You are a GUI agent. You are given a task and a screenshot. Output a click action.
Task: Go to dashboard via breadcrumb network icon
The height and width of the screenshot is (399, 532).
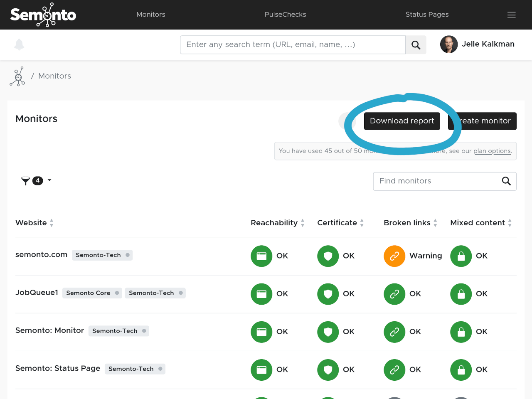tap(17, 76)
